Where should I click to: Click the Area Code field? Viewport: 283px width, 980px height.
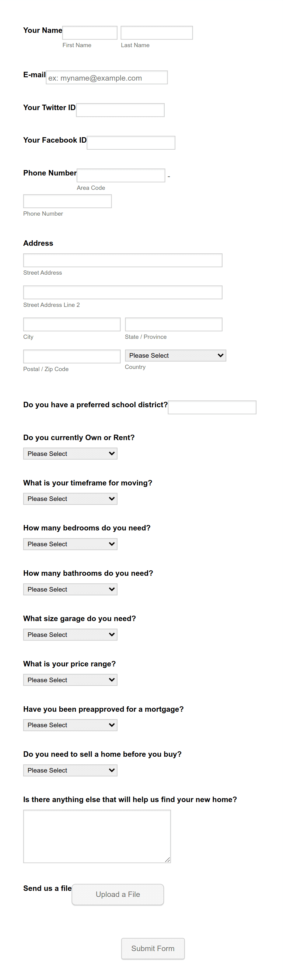[x=121, y=175]
